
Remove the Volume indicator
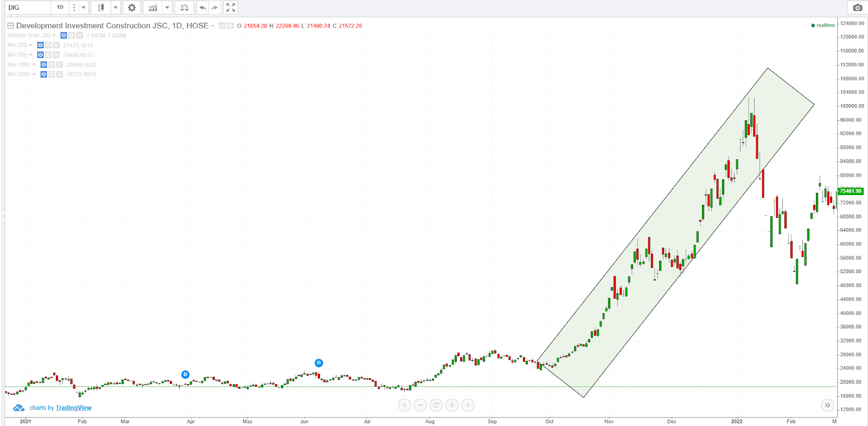(79, 35)
